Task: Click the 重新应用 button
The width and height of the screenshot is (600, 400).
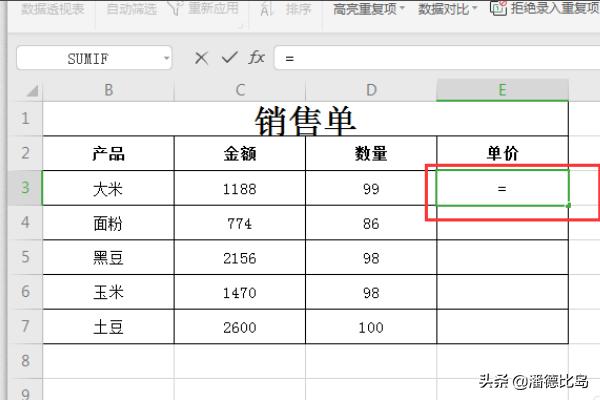Action: click(213, 8)
